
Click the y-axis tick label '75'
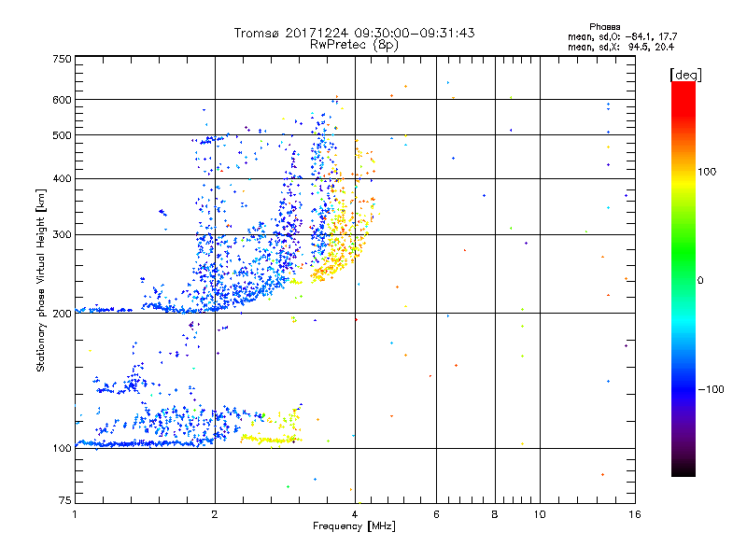[65, 500]
